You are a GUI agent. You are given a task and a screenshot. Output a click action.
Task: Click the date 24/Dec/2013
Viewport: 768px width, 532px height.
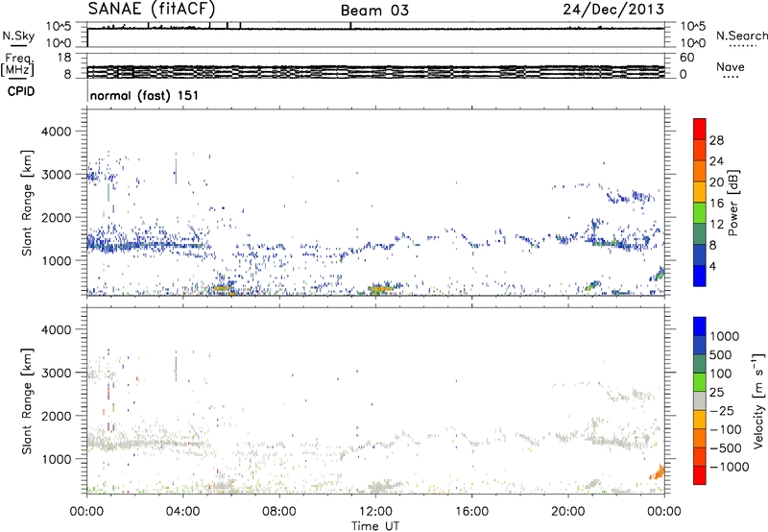[x=613, y=9]
